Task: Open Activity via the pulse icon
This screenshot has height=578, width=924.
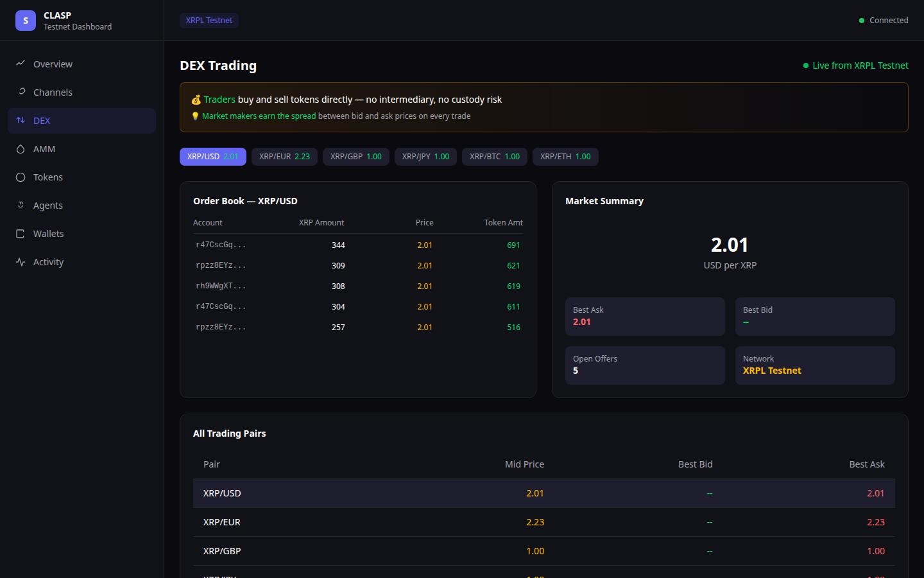Action: (x=21, y=261)
